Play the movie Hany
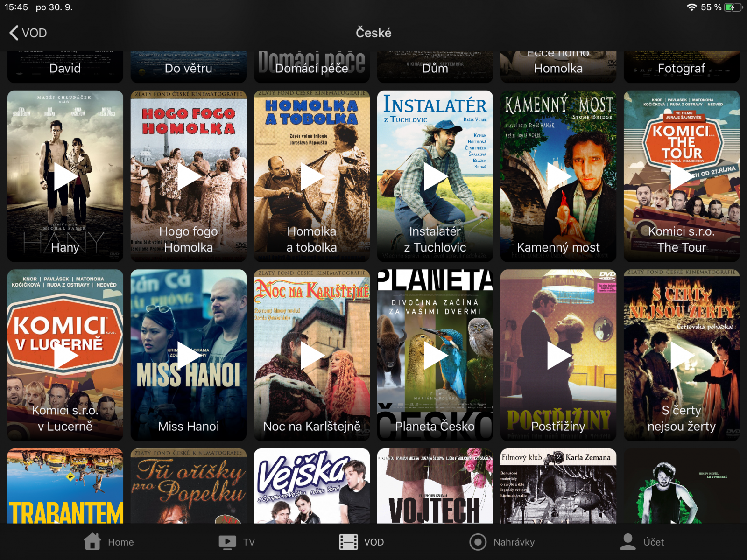747x560 pixels. pos(65,176)
